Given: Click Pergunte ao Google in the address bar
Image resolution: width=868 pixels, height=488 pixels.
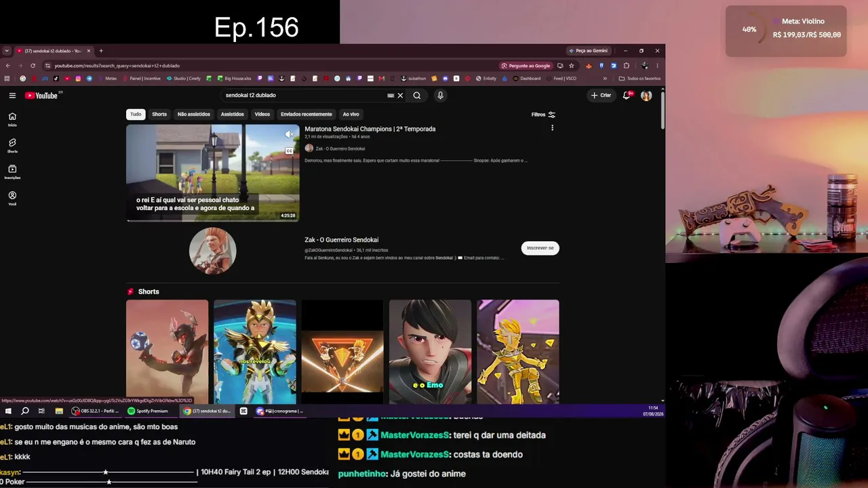Looking at the screenshot, I should tap(526, 66).
